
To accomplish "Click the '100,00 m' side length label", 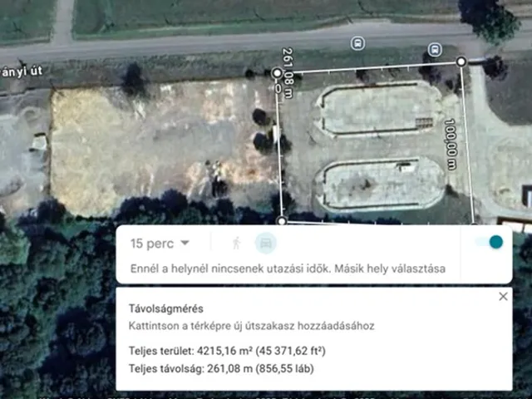I will tap(451, 144).
